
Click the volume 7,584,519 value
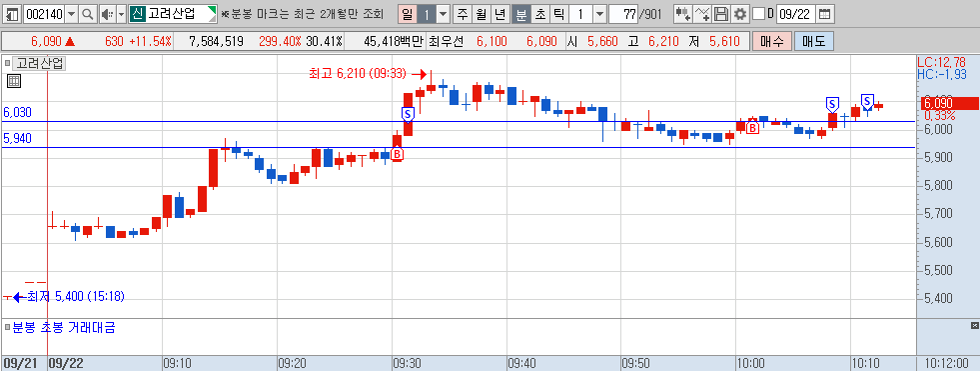pyautogui.click(x=215, y=42)
